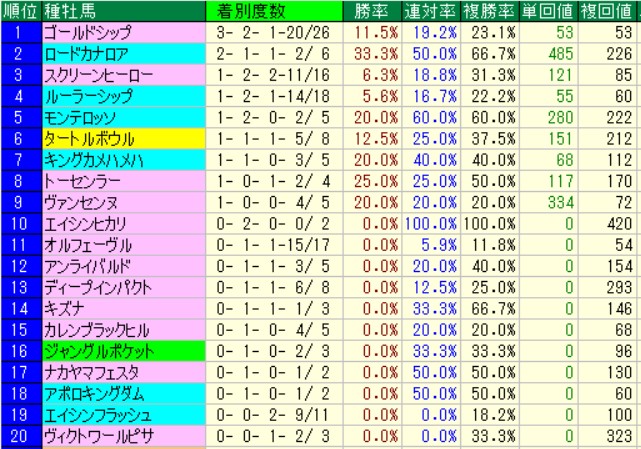Select the ゴールドシップ stallion row
This screenshot has width=641, height=449.
point(123,32)
